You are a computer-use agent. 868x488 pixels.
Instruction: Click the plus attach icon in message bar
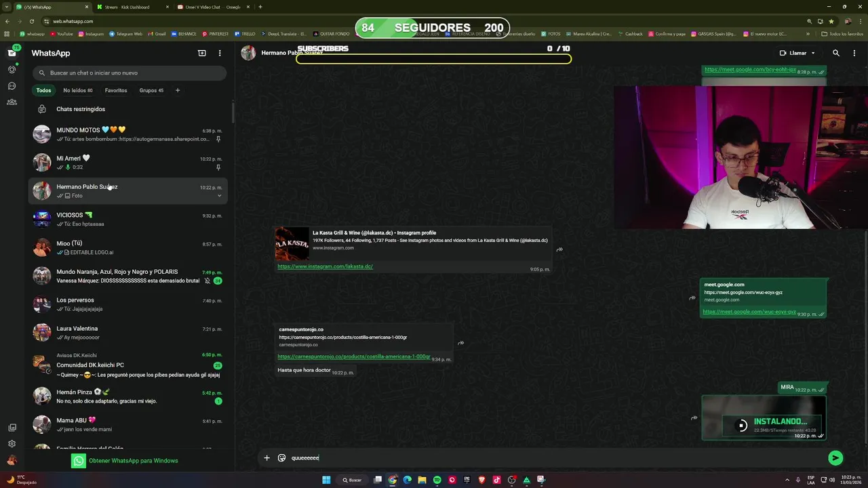(267, 457)
